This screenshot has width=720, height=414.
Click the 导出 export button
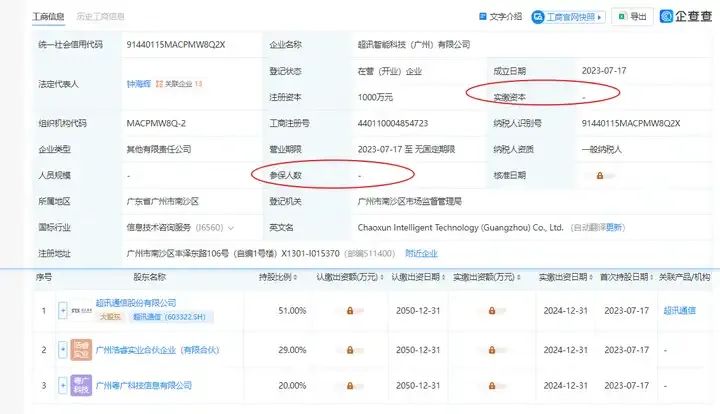pos(632,17)
